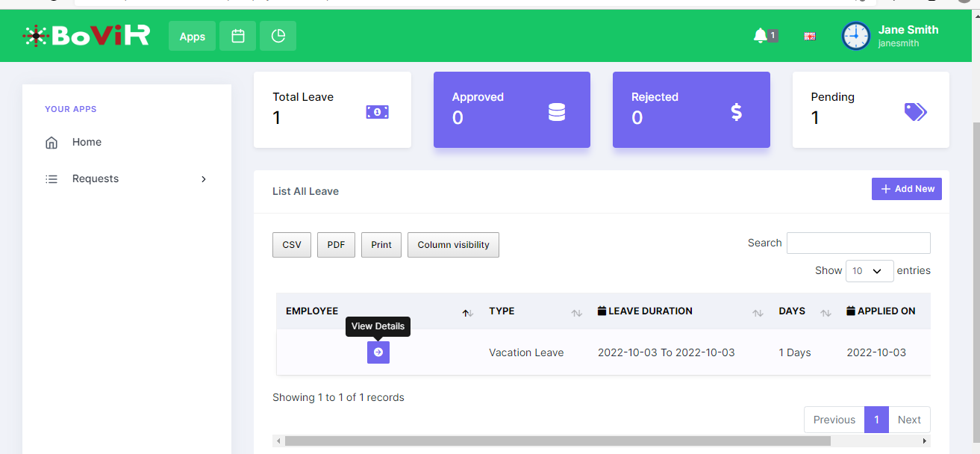This screenshot has height=454, width=980.
Task: Click the Pending card tag icon
Action: coord(915,112)
